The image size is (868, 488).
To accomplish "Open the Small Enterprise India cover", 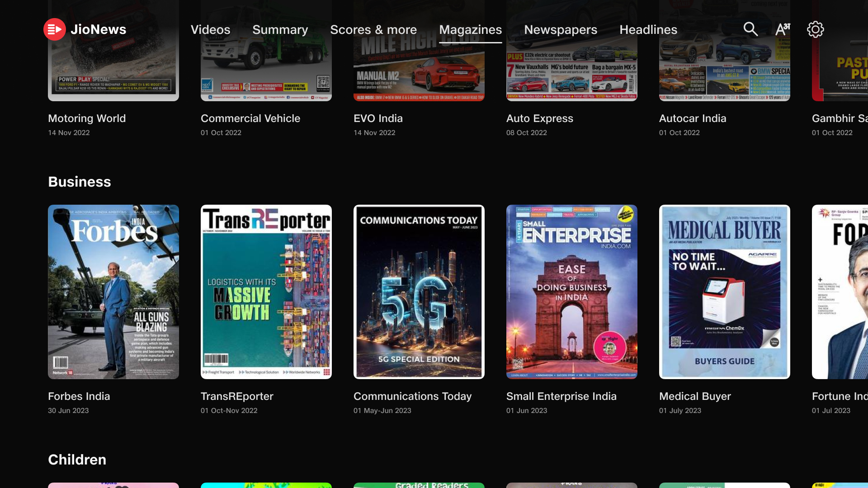I will [572, 292].
